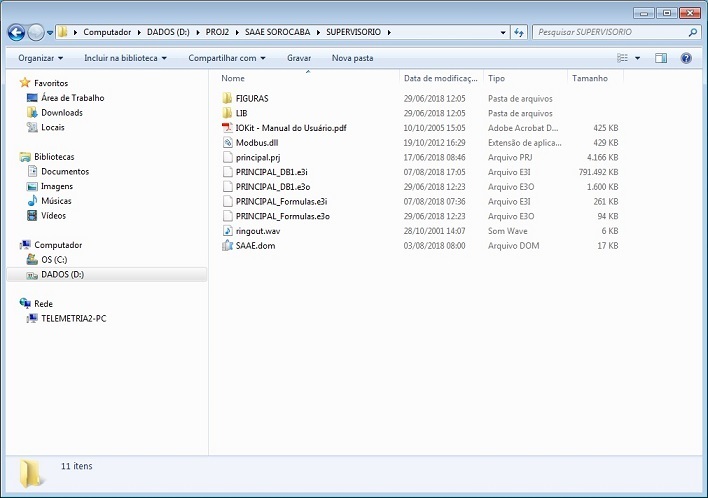Viewport: 708px width, 498px height.
Task: Click the Som Wave type cell
Action: (508, 231)
